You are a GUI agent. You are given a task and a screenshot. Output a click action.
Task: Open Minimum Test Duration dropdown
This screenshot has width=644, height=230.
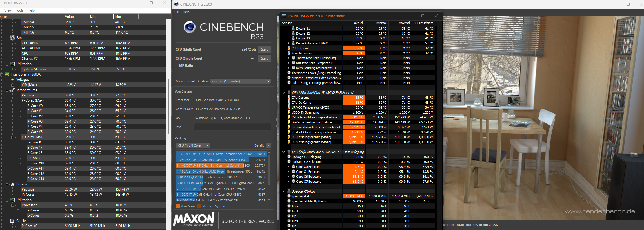241,81
